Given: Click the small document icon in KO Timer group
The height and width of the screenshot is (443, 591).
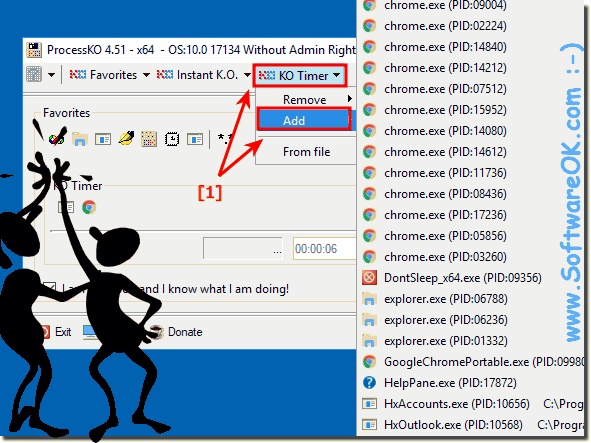Looking at the screenshot, I should [x=66, y=207].
